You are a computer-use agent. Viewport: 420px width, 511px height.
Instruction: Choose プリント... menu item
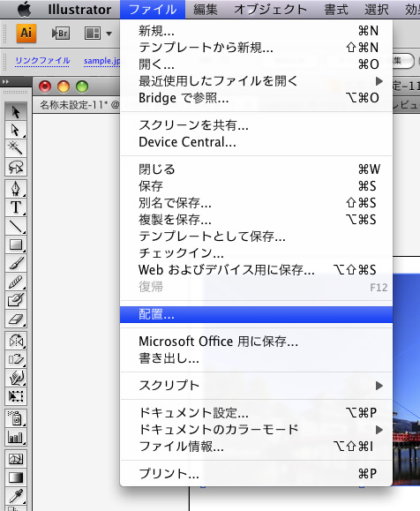[x=256, y=474]
